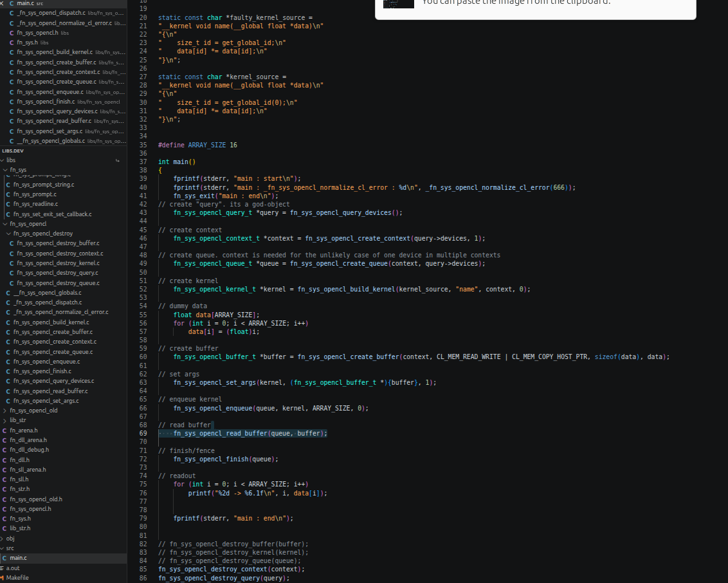Open fn_sys_opencl_set_args.c in open editors list
This screenshot has height=583, width=728.
(63, 131)
